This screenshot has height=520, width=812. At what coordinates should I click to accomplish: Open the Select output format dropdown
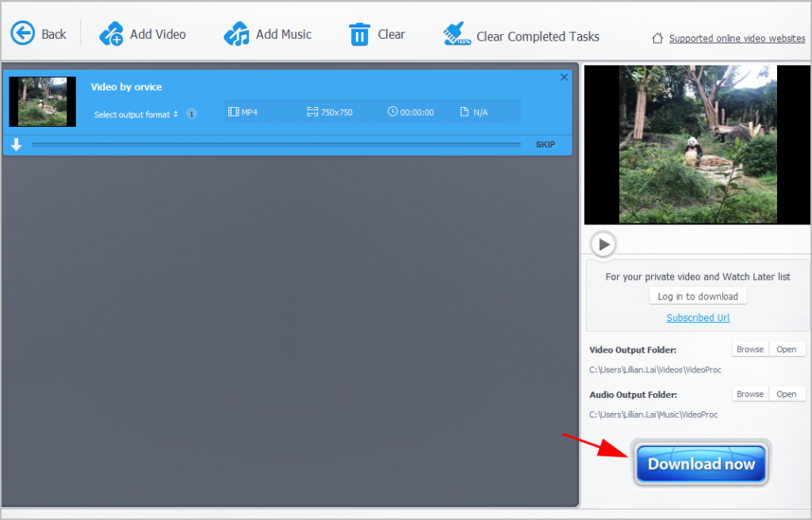coord(136,114)
